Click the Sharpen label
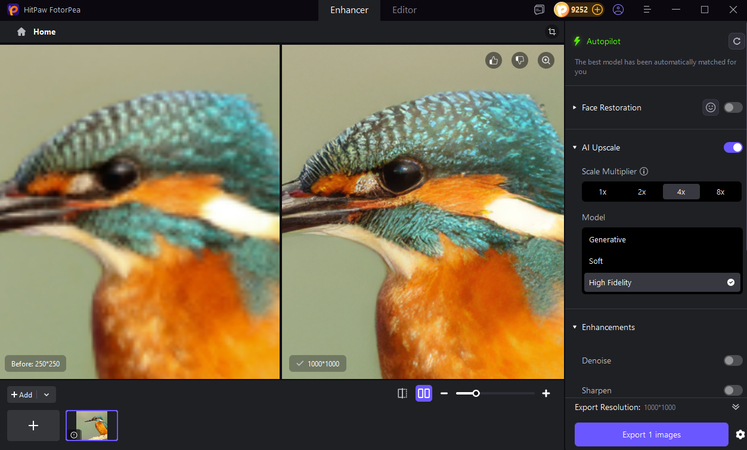 (596, 390)
